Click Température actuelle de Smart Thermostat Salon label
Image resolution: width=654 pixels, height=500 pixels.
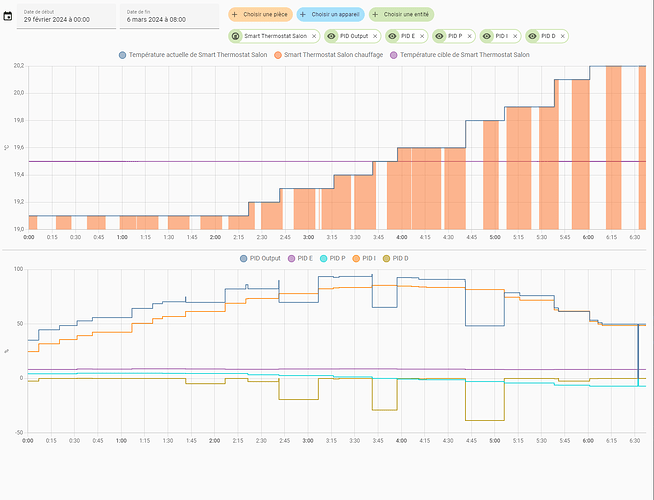198,55
